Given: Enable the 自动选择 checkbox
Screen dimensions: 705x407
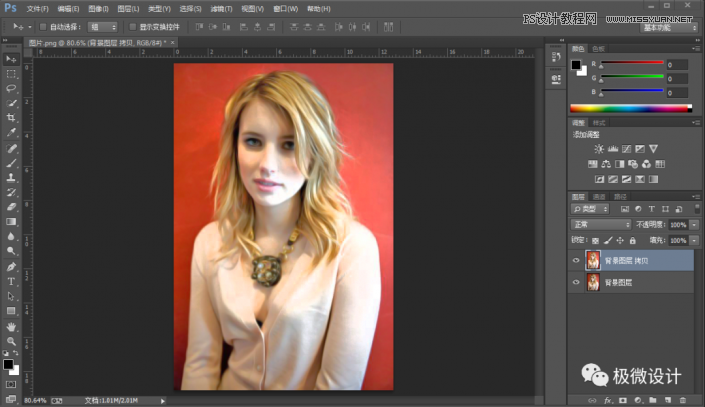Looking at the screenshot, I should (42, 27).
